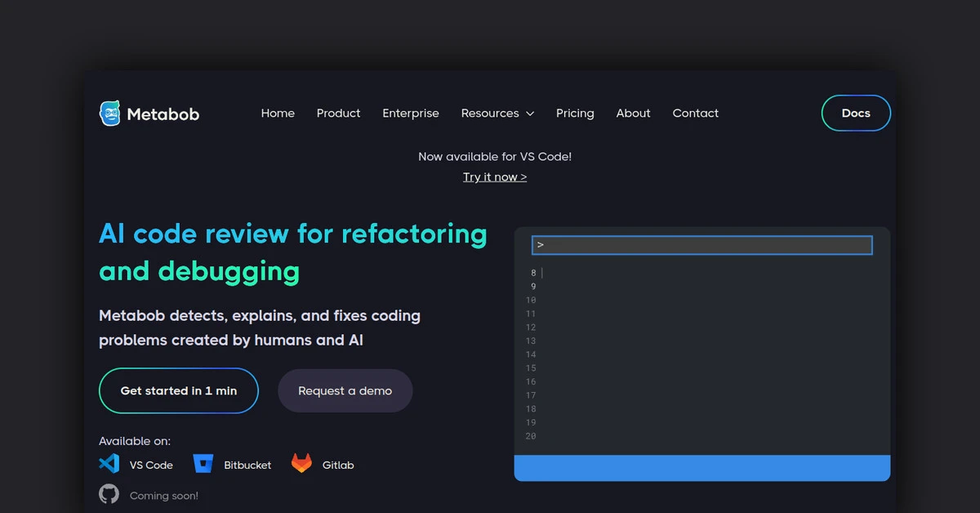980x513 pixels.
Task: Click the Metabob mascot logo icon
Action: tap(109, 114)
